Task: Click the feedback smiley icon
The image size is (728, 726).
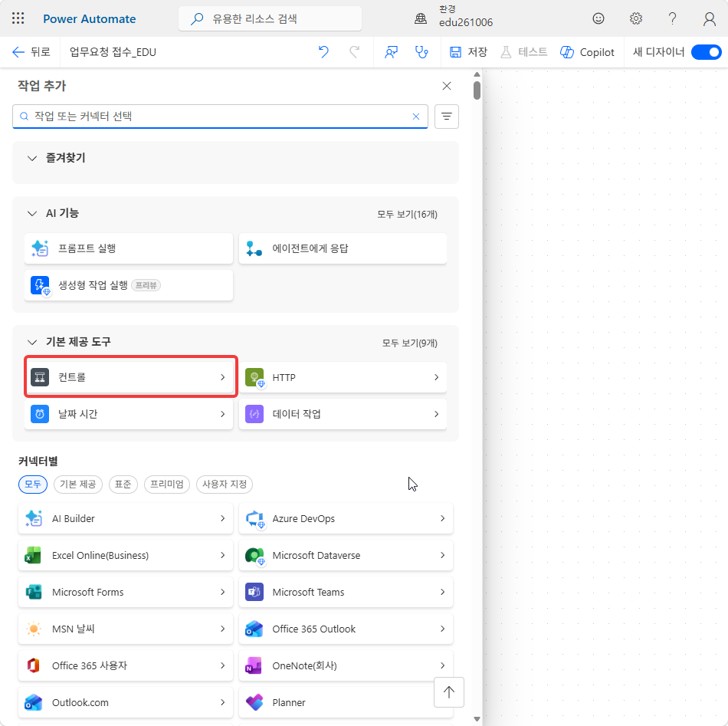Action: coord(598,18)
